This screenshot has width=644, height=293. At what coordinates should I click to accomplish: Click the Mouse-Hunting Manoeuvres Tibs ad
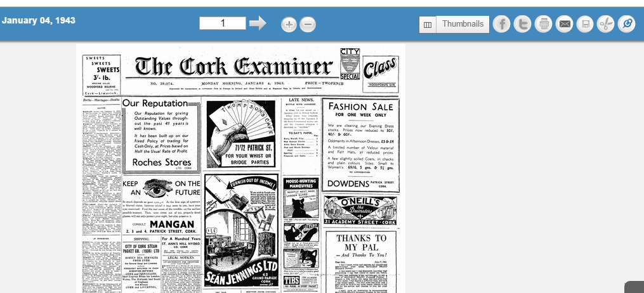click(x=301, y=234)
